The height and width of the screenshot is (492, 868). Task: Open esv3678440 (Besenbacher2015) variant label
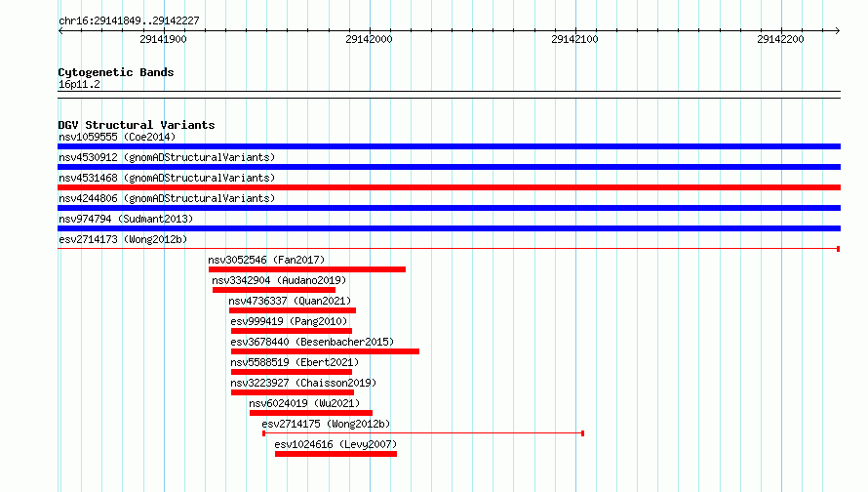312,342
